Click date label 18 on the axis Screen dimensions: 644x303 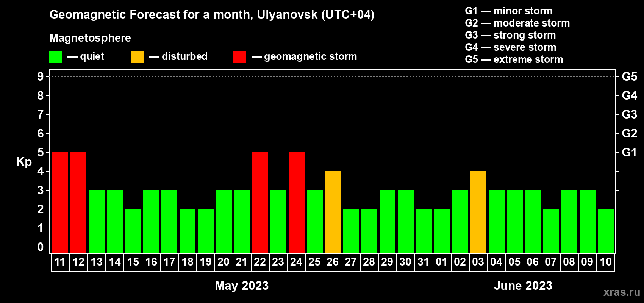(188, 262)
